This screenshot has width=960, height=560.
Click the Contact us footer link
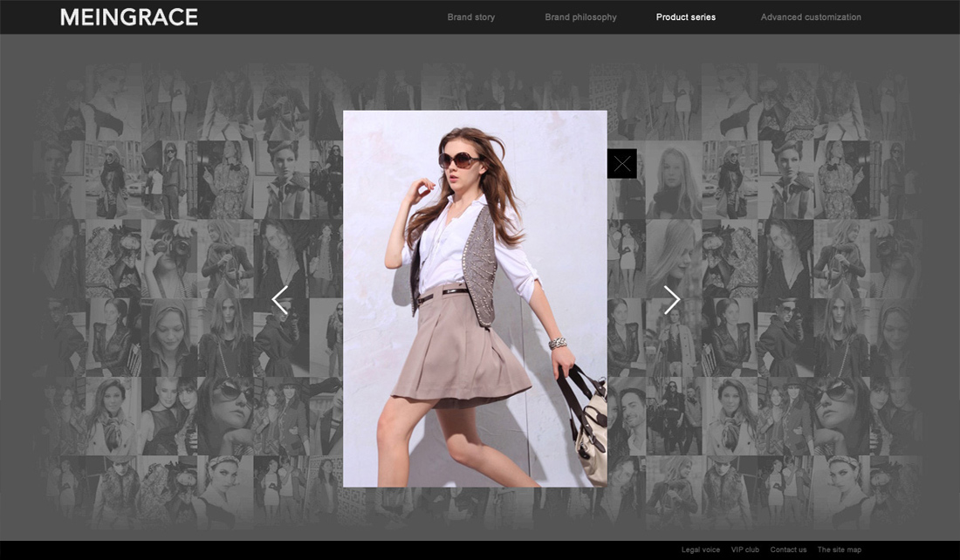click(788, 550)
